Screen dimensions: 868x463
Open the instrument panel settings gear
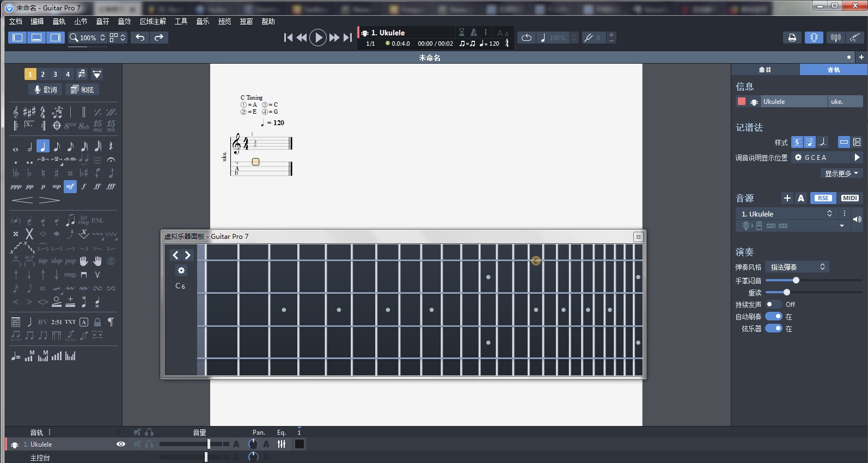tap(181, 270)
